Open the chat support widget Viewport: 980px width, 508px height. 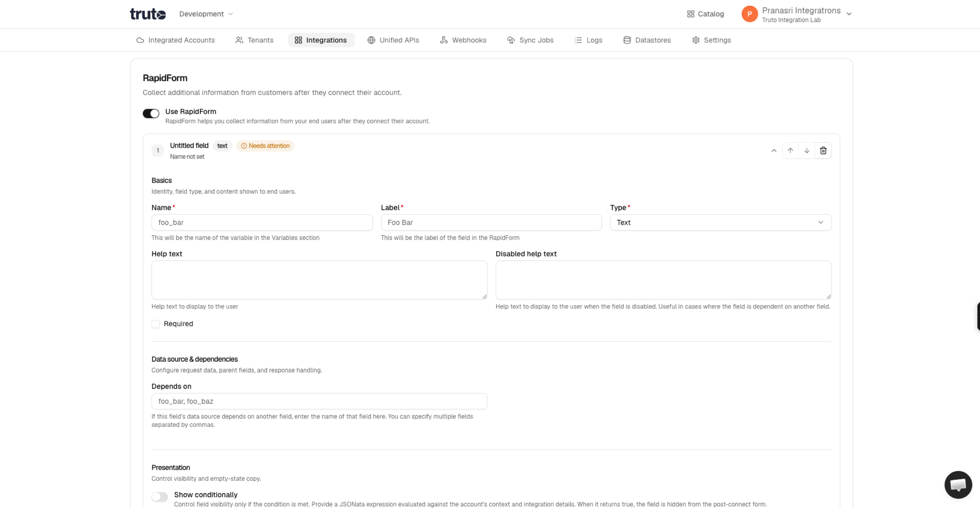coord(958,485)
